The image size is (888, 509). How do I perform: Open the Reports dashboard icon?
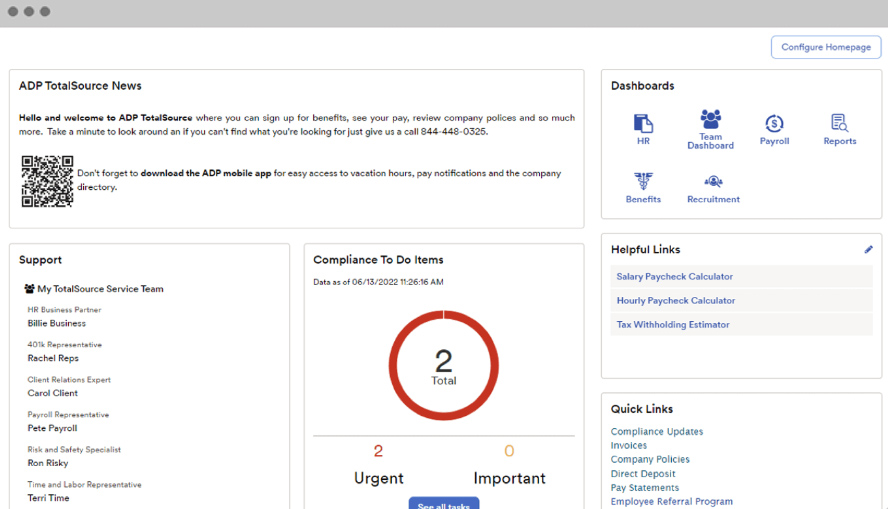click(839, 124)
